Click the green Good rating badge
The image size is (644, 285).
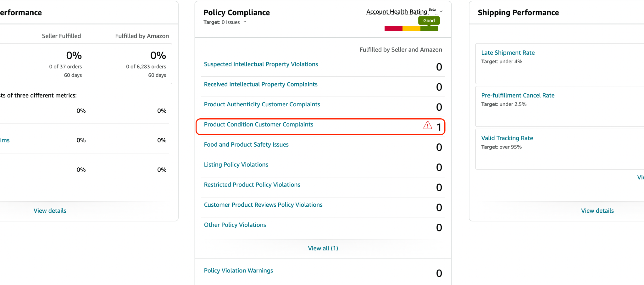point(429,21)
